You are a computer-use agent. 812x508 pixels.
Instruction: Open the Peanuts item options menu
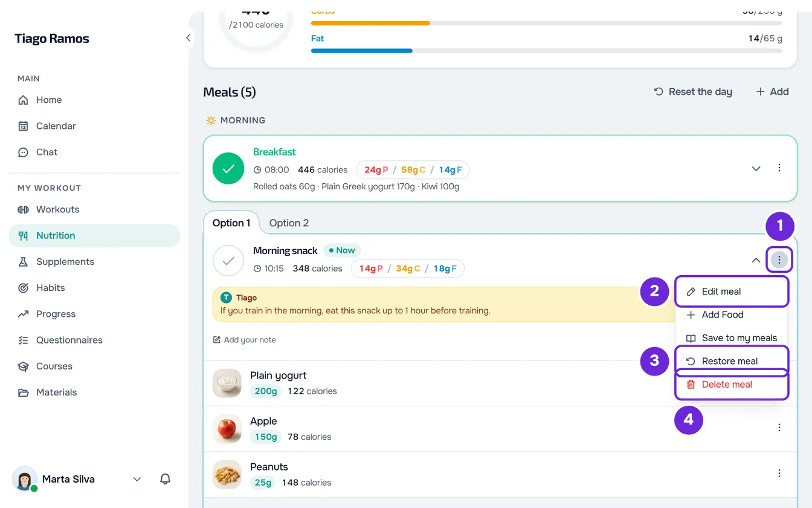pyautogui.click(x=779, y=474)
